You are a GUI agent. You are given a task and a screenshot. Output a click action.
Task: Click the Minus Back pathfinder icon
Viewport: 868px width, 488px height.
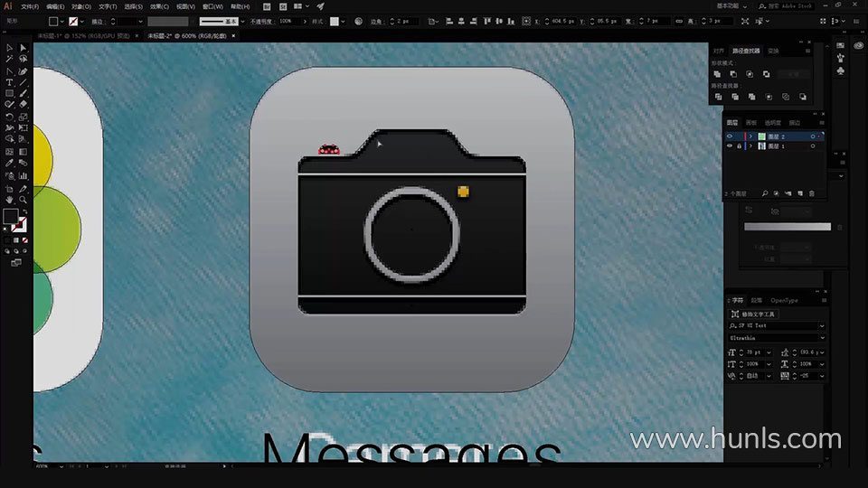click(x=803, y=97)
